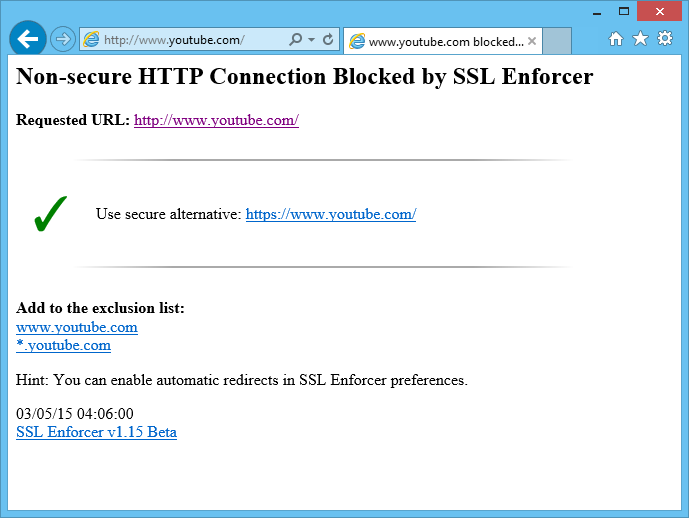Follow the secure https://www.youtube.com/ link
Image resolution: width=689 pixels, height=518 pixels.
tap(331, 214)
